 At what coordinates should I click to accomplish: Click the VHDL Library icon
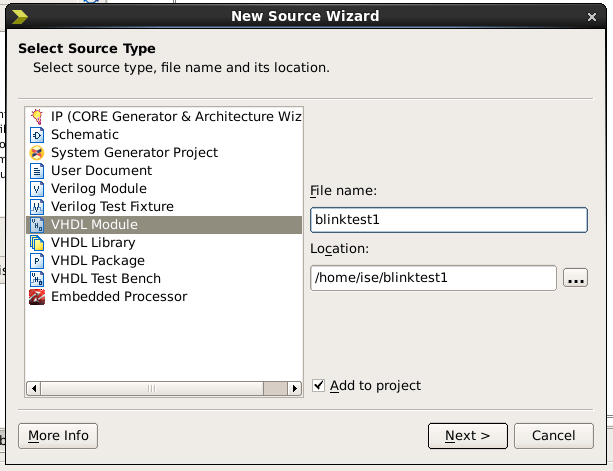pyautogui.click(x=37, y=243)
